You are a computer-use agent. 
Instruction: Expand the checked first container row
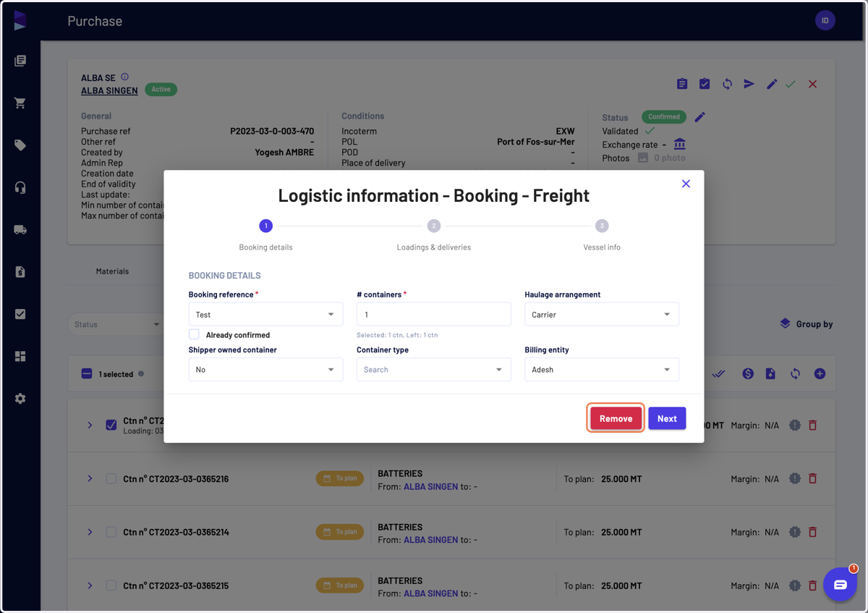click(90, 425)
